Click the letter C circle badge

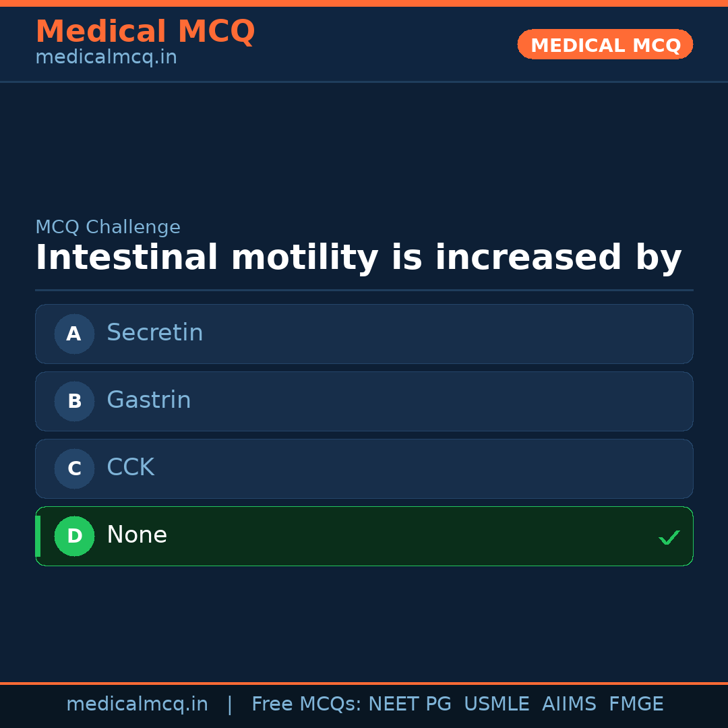74,468
